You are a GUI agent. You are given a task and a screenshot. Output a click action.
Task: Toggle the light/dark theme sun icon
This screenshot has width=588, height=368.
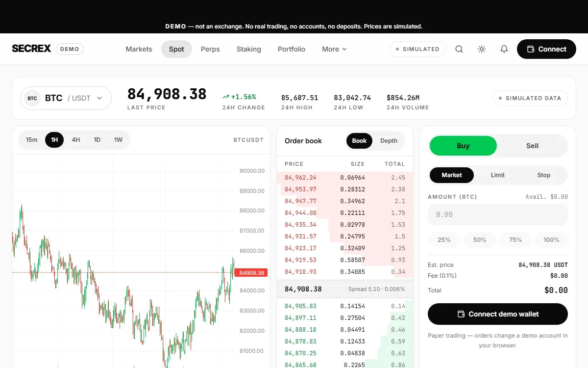[x=482, y=49]
